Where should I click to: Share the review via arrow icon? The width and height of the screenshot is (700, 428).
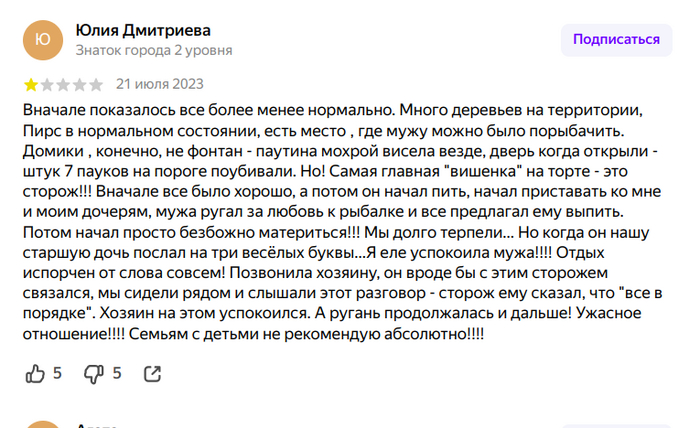click(x=152, y=374)
